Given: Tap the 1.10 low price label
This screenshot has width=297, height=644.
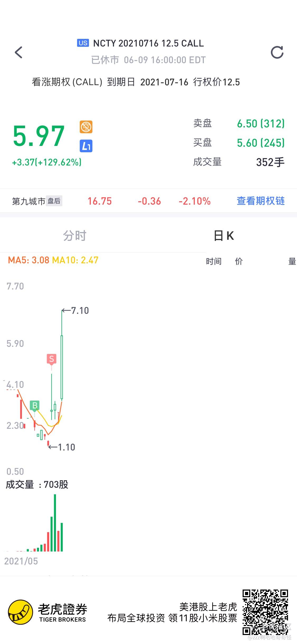Looking at the screenshot, I should [x=66, y=447].
